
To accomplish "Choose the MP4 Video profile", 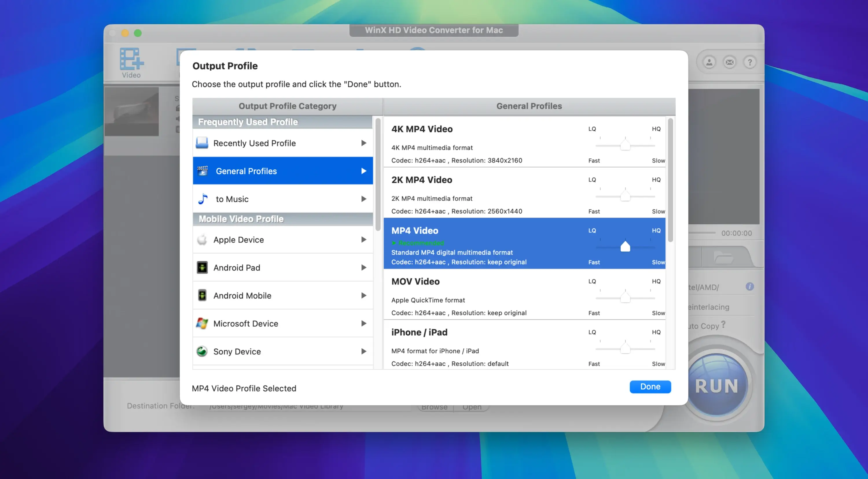I will [x=524, y=243].
